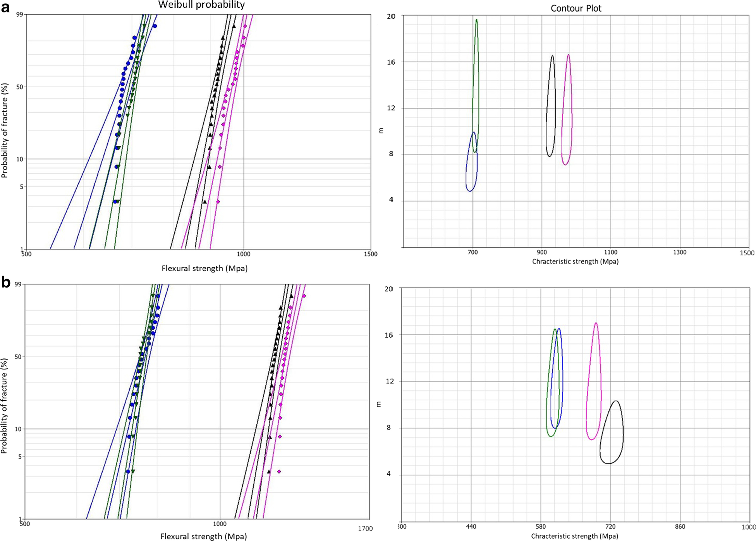Image resolution: width=756 pixels, height=541 pixels.
Task: Select the bold panel label "a"
Action: click(5, 7)
